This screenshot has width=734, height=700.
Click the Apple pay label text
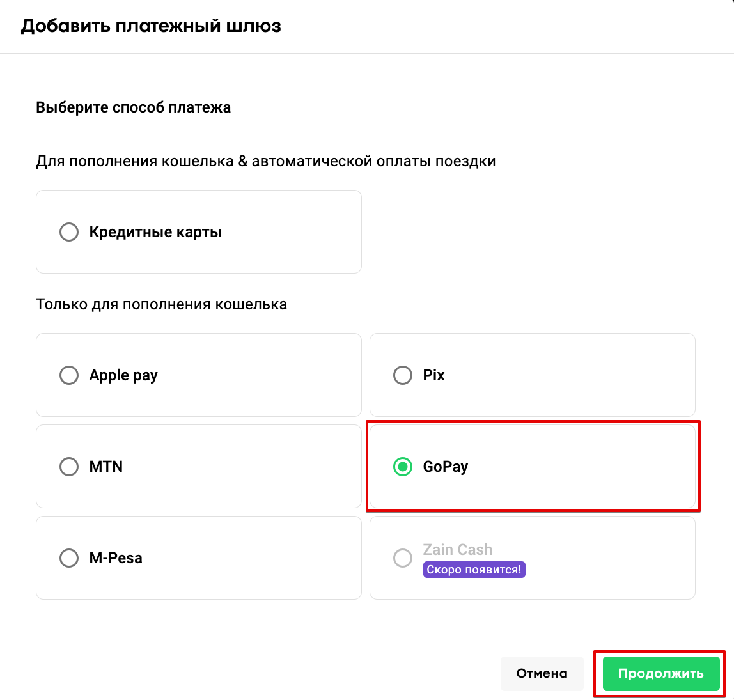[123, 375]
